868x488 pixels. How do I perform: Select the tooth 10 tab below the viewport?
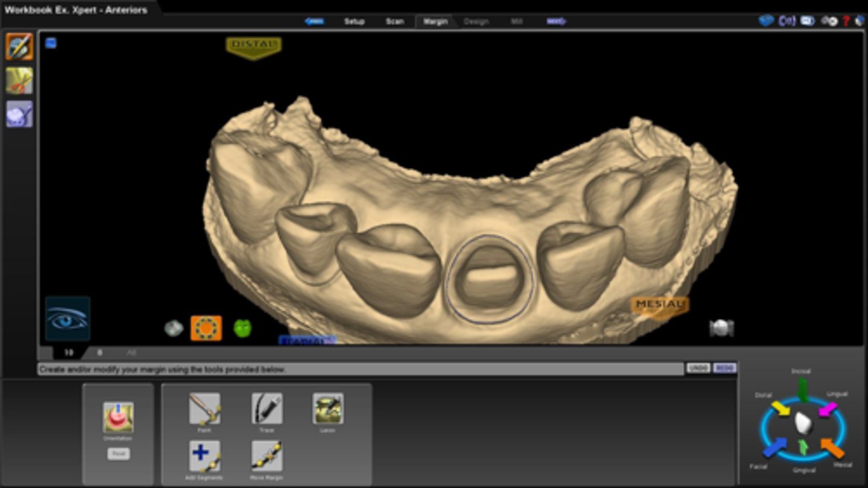pos(68,352)
